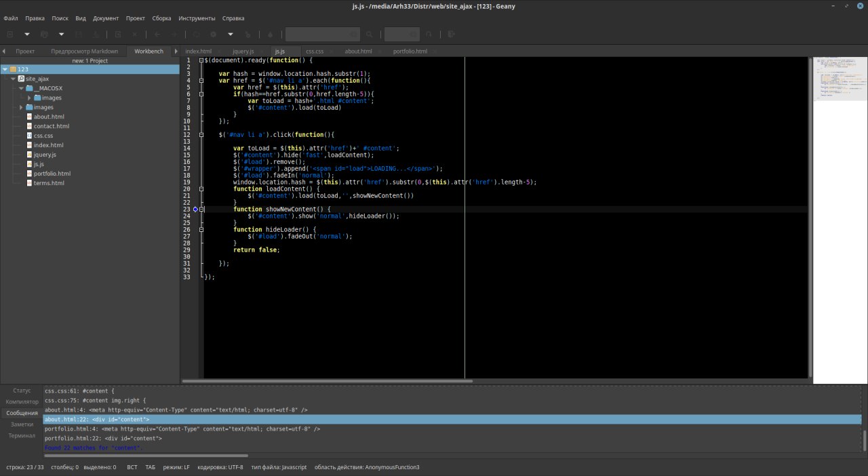This screenshot has width=868, height=476.
Task: Click the Save file toolbar icon
Action: click(x=79, y=34)
